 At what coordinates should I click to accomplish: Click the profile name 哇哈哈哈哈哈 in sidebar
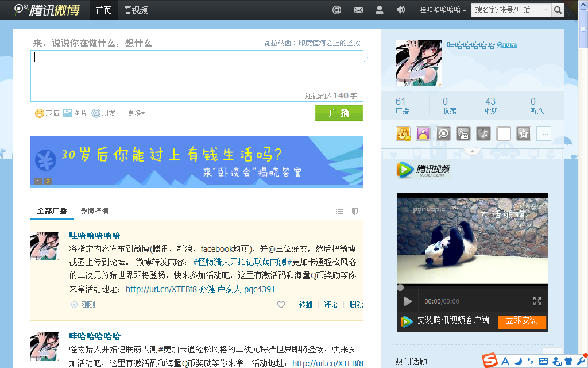click(471, 45)
